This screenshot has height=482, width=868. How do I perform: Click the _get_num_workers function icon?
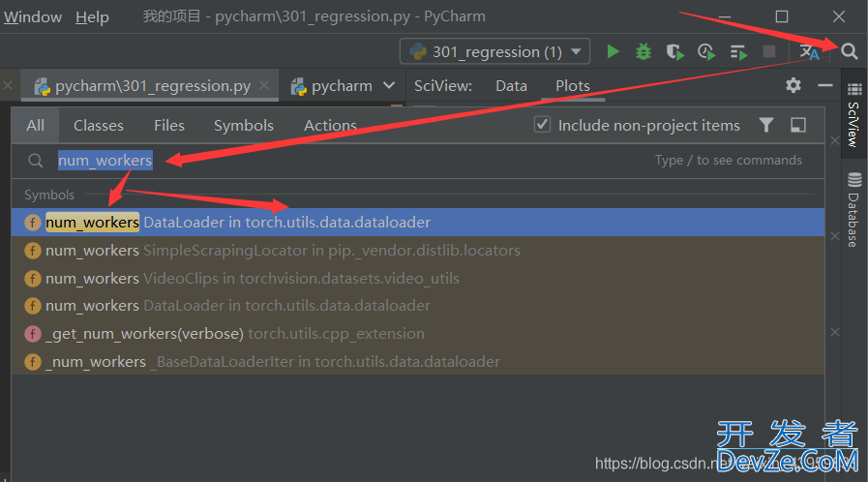click(x=33, y=334)
